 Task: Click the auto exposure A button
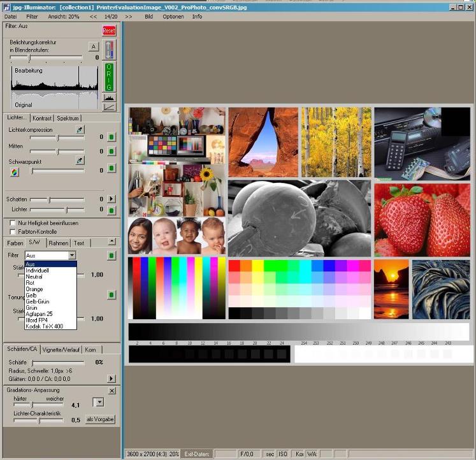click(93, 47)
